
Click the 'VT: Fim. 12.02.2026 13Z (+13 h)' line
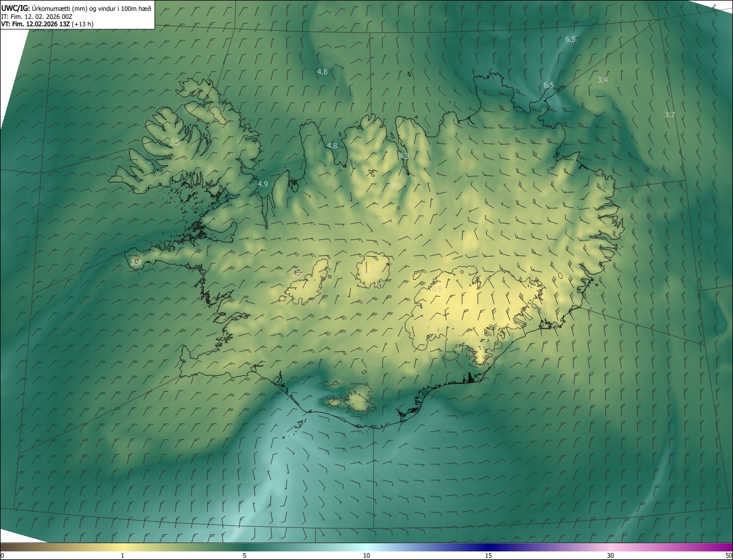click(x=48, y=23)
